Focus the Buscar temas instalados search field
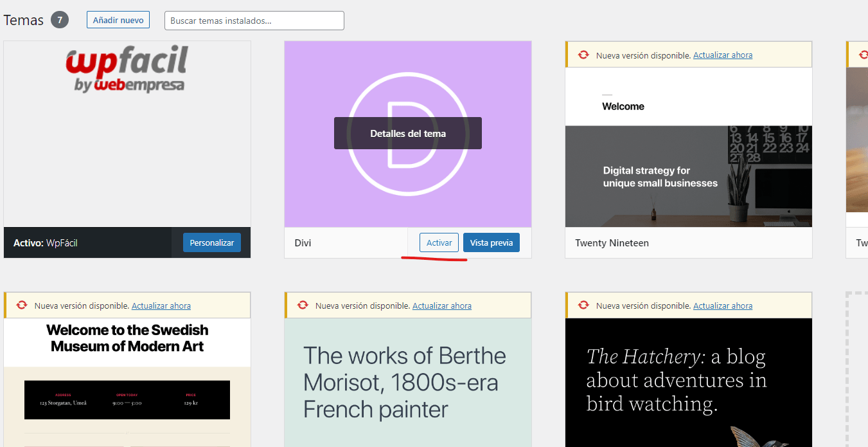This screenshot has width=868, height=447. [254, 21]
